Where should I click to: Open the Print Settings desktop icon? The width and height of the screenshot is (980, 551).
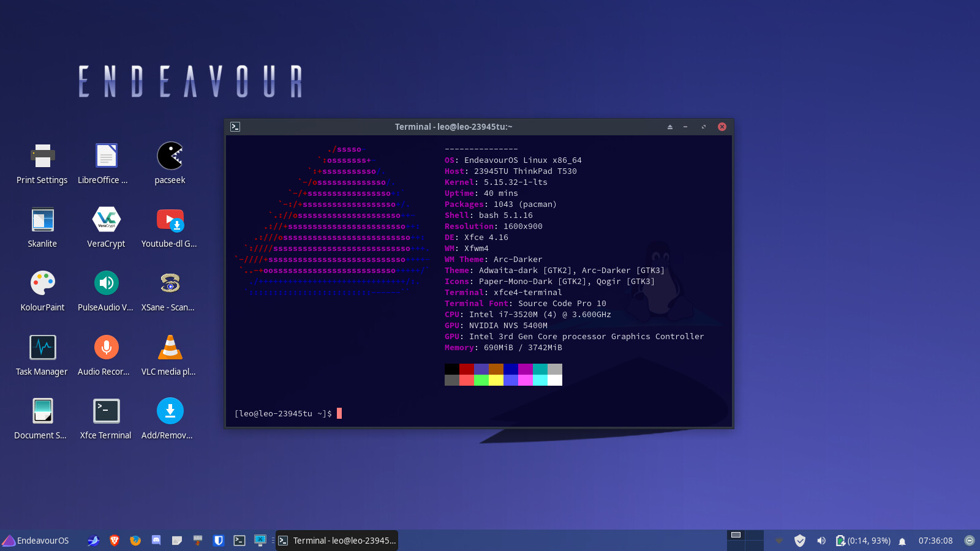coord(42,163)
